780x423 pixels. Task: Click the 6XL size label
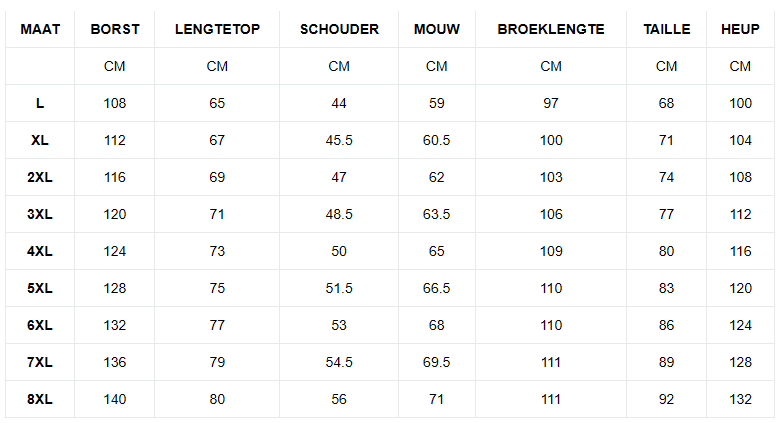40,325
